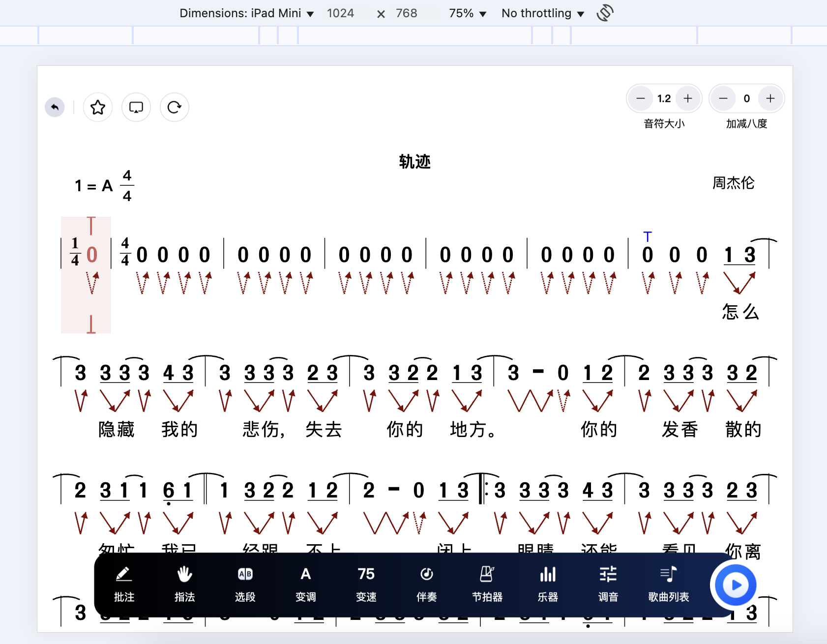The image size is (827, 644).
Task: Increase note size with plus button
Action: point(688,98)
